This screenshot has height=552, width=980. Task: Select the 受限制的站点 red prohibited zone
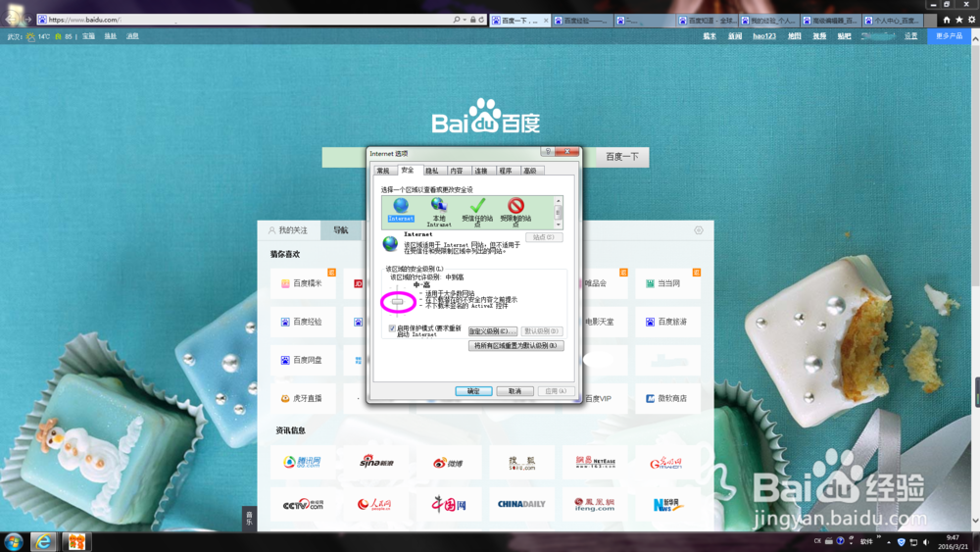tap(515, 212)
